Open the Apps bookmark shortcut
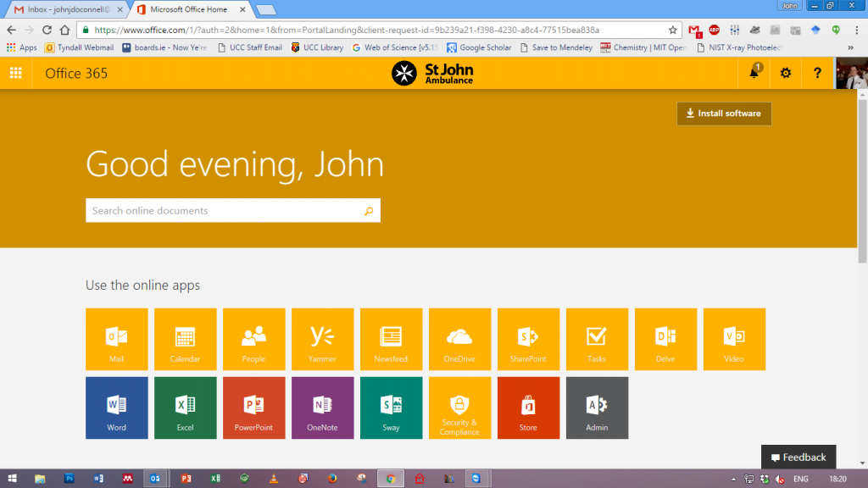Screen dimensions: 868x488 click(x=21, y=47)
